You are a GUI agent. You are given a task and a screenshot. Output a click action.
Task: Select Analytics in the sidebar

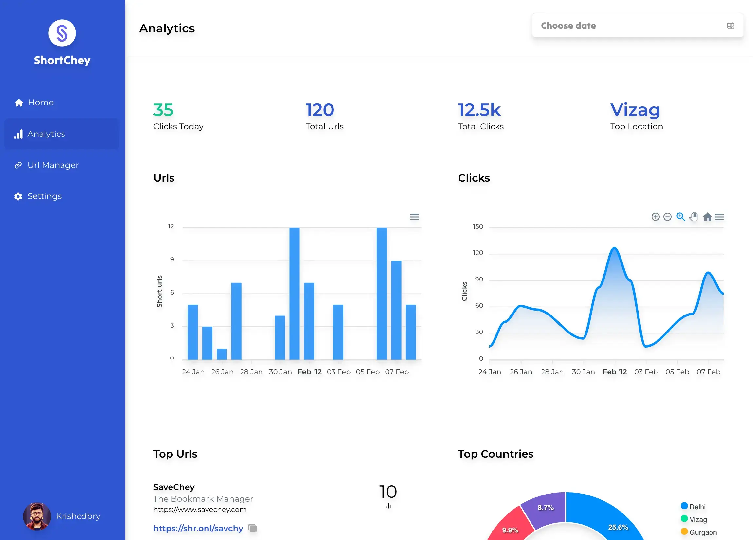pos(62,134)
